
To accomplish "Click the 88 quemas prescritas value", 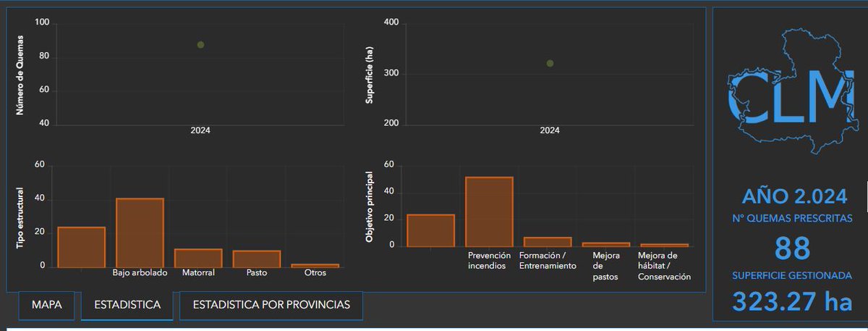I will point(792,248).
